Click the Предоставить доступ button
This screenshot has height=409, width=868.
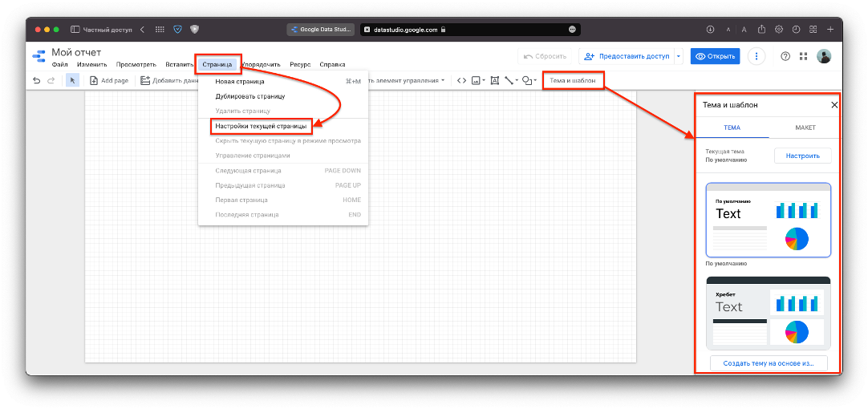pyautogui.click(x=627, y=56)
